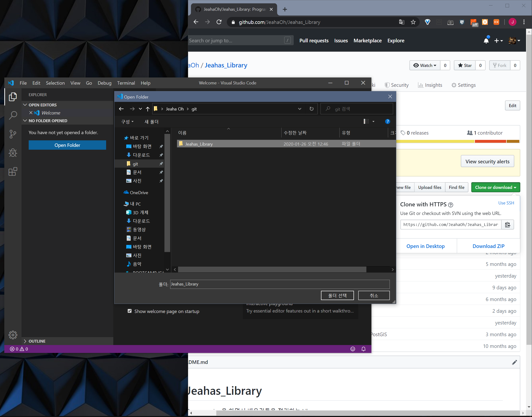
Task: Click Use SSH to switch clone protocol
Action: pyautogui.click(x=506, y=203)
